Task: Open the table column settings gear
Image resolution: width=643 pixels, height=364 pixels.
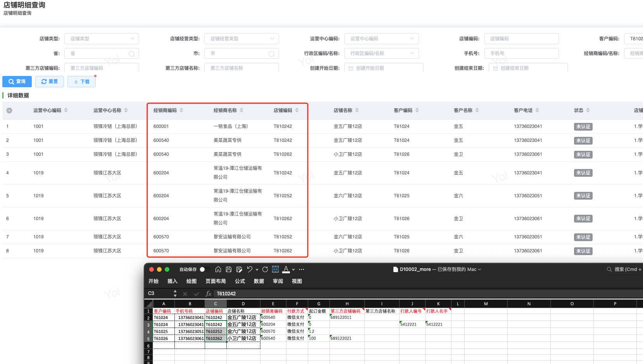Action: 9,110
